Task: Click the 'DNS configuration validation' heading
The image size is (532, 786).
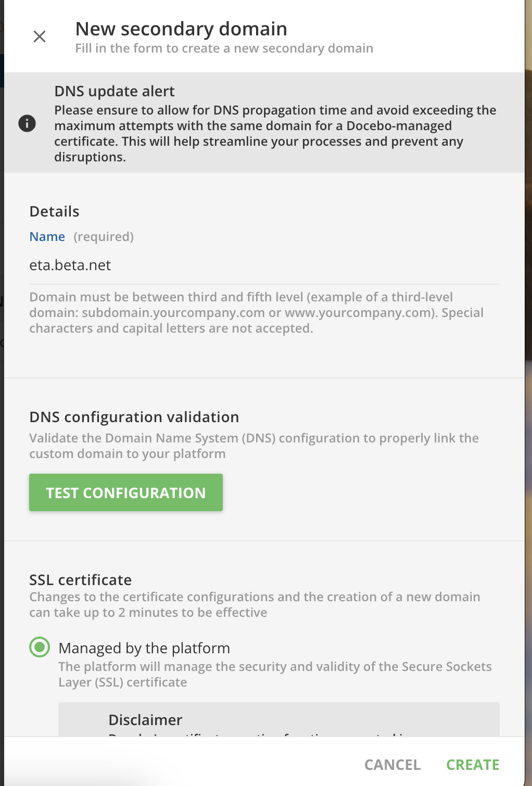Action: [x=134, y=417]
